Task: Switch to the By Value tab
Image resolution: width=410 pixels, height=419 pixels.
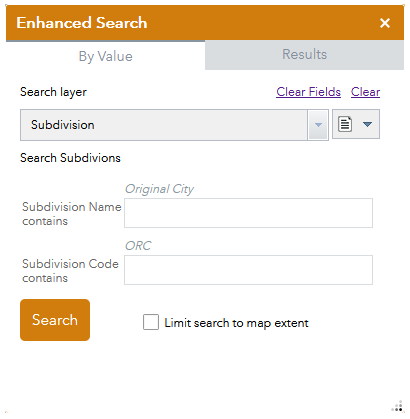Action: coord(105,56)
